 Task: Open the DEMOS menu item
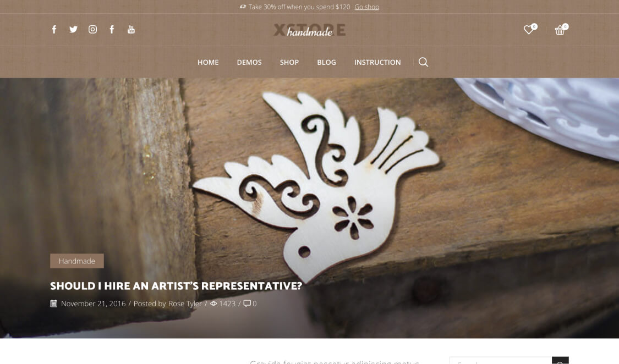(x=249, y=62)
